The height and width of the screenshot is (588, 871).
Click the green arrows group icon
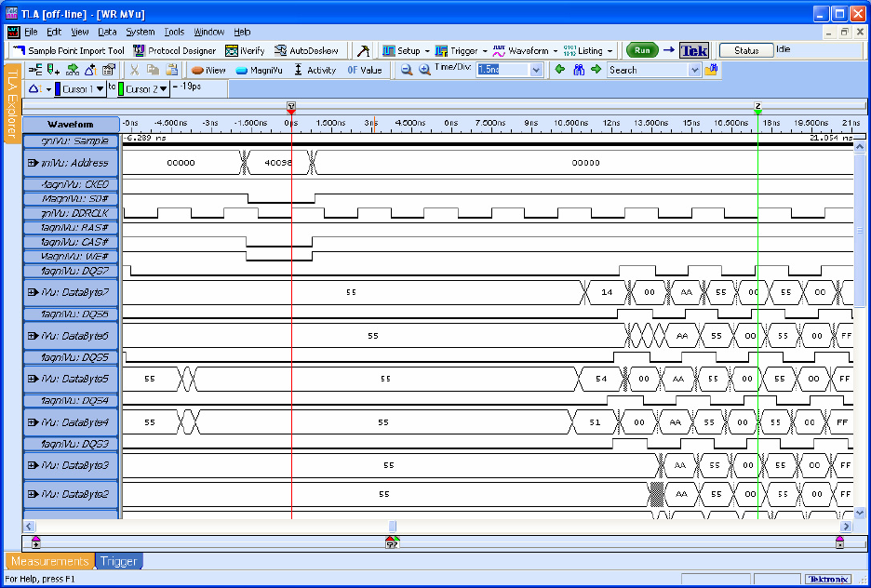[73, 70]
